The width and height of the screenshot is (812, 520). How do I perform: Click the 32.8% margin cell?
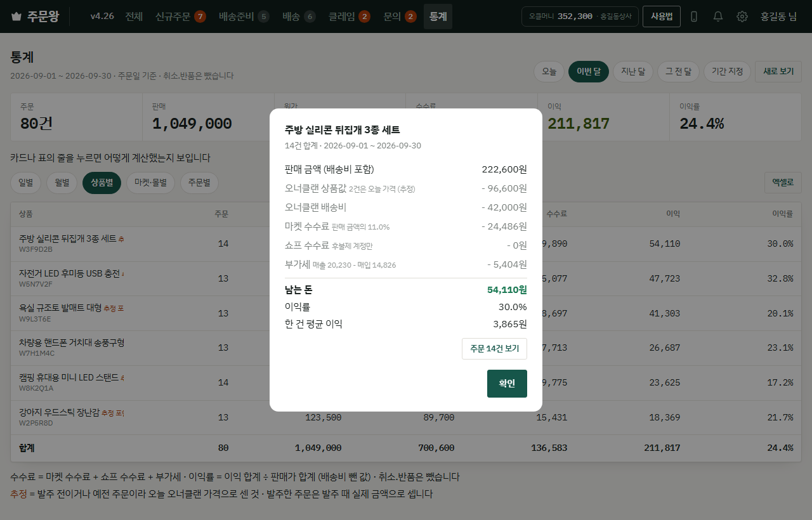point(780,278)
